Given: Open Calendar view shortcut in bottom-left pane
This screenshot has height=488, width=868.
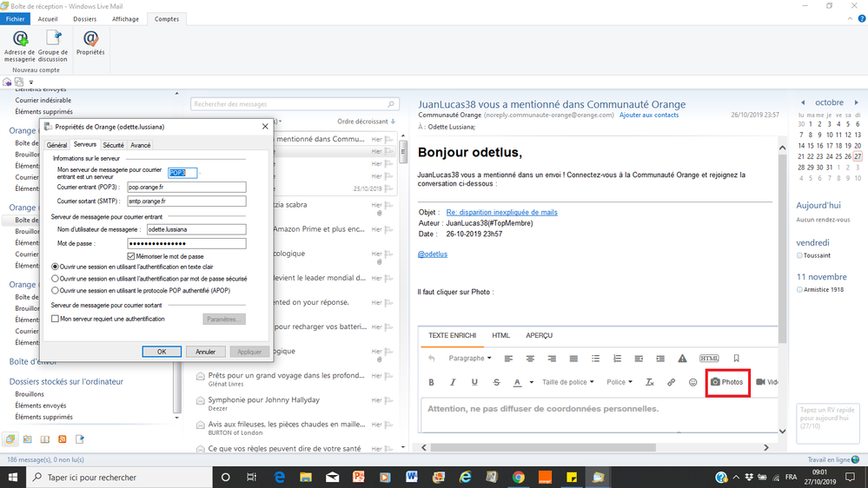Looking at the screenshot, I should coord(28,439).
